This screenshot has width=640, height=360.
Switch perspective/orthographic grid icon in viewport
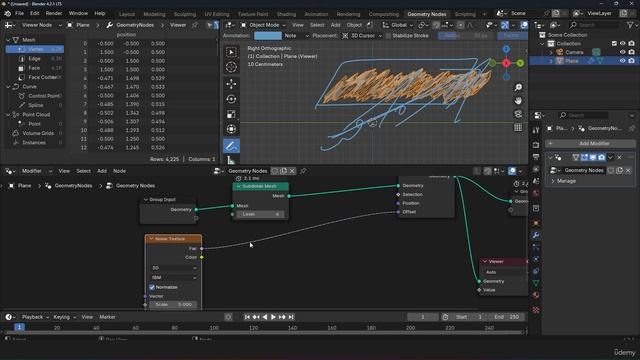(x=518, y=127)
